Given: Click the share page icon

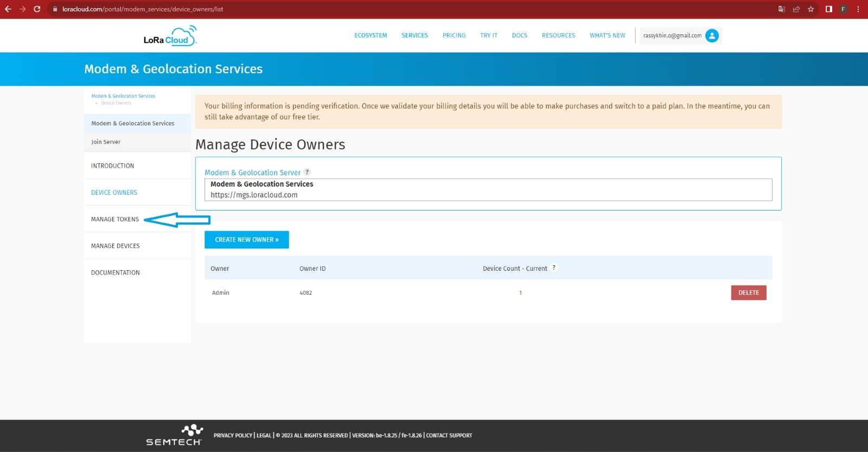Looking at the screenshot, I should click(x=796, y=9).
